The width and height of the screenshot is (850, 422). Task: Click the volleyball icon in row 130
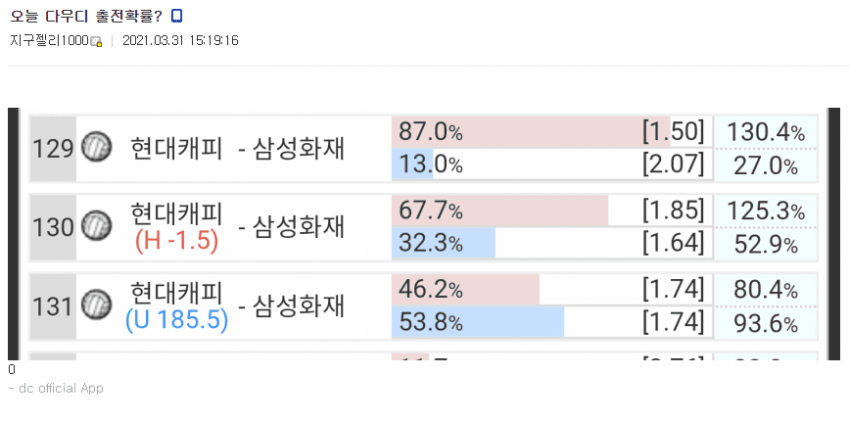coord(95,227)
